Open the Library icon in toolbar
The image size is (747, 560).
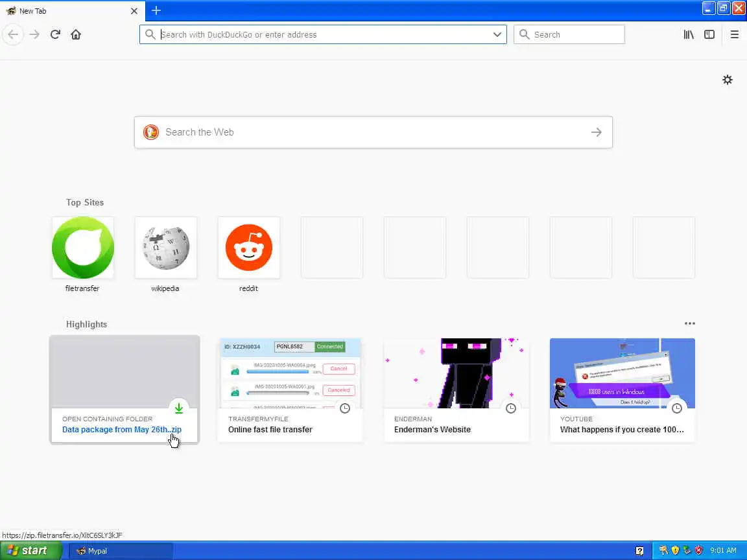689,34
